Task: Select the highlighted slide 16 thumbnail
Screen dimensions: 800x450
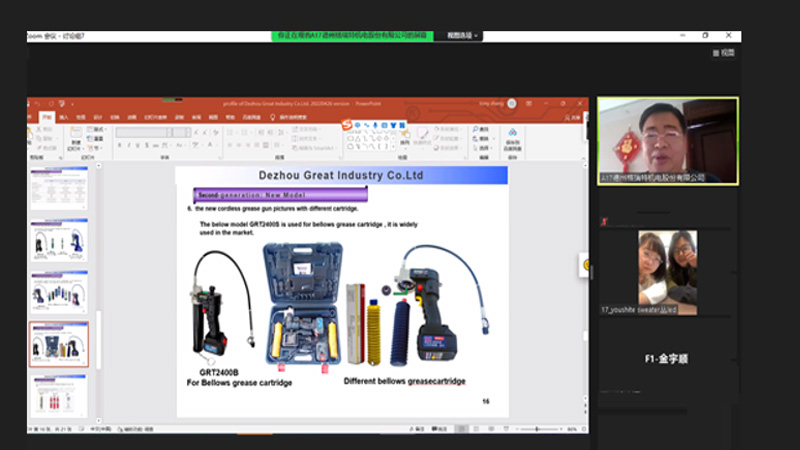Action: [x=59, y=344]
